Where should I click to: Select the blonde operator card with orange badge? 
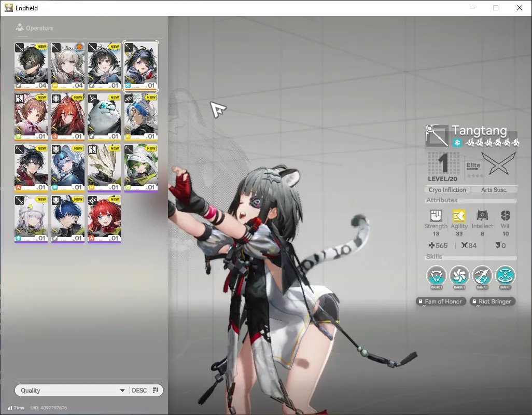point(67,66)
